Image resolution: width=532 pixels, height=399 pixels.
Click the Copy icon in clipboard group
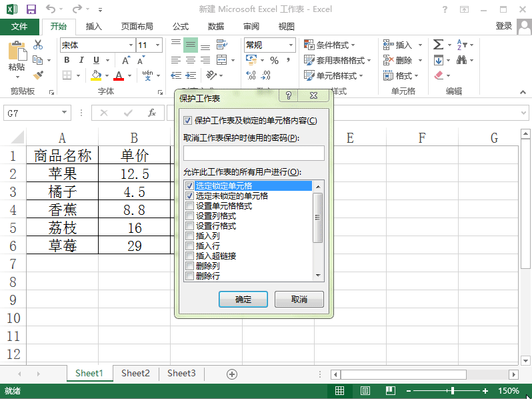(x=37, y=60)
